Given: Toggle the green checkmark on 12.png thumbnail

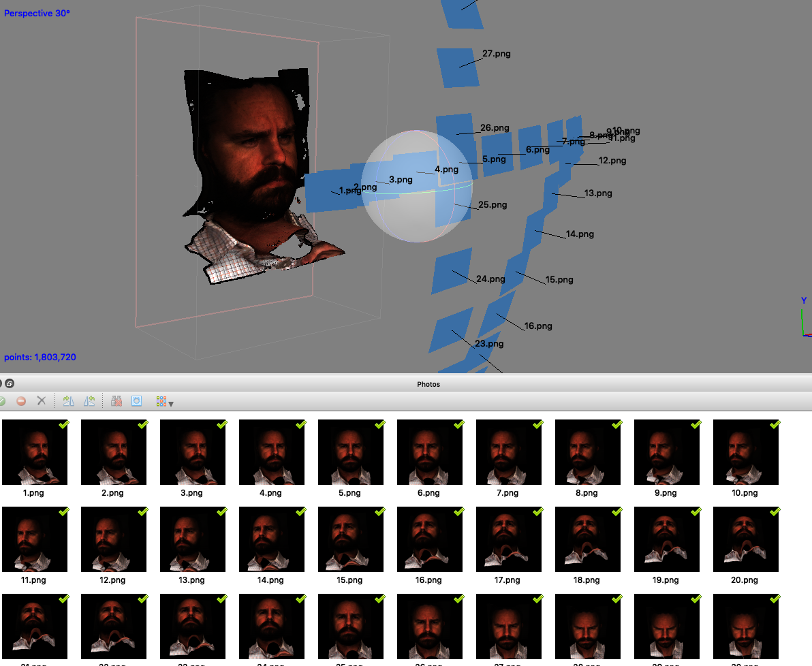Looking at the screenshot, I should [142, 512].
